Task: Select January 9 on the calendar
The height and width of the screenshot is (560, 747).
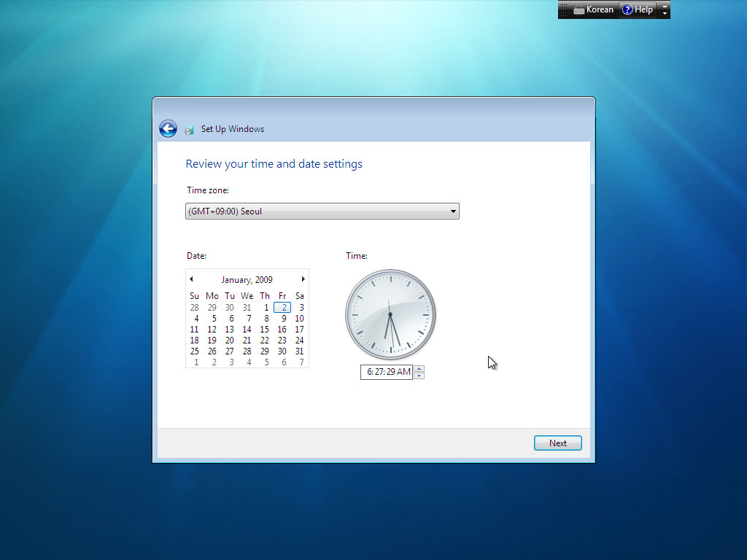Action: pyautogui.click(x=284, y=319)
